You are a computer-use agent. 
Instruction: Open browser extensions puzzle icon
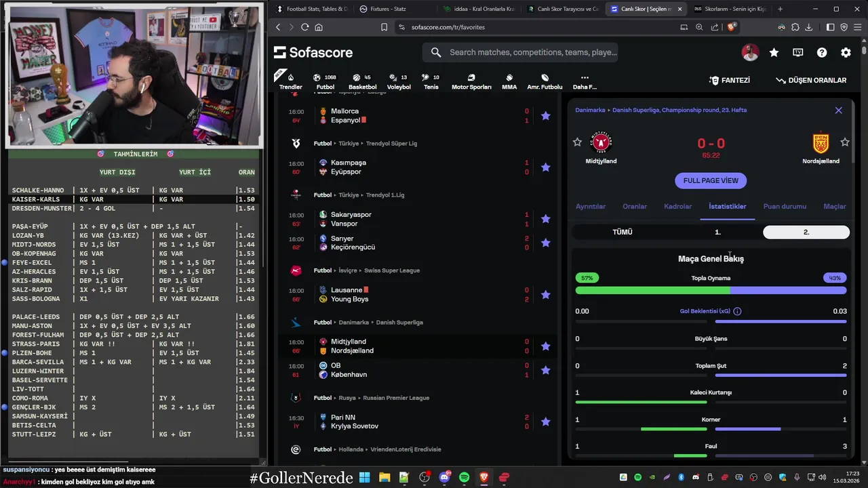click(x=795, y=27)
